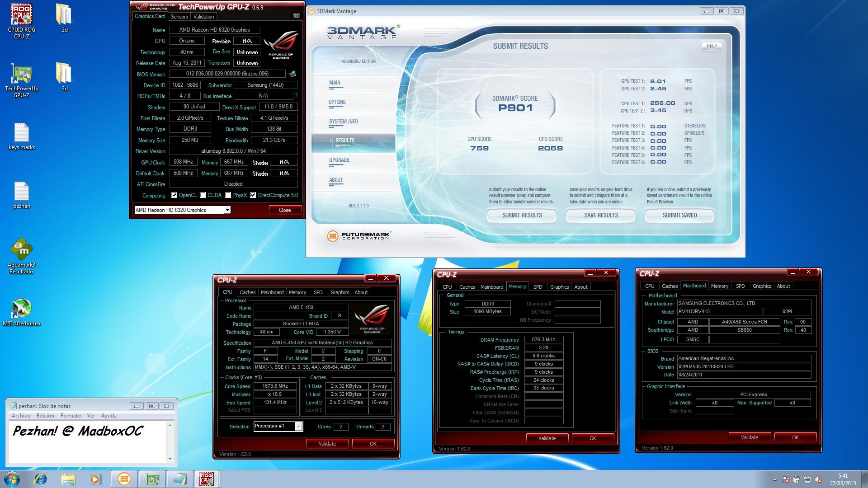This screenshot has width=868, height=488.
Task: Switch to Notepad taskbar button
Action: pyautogui.click(x=180, y=479)
